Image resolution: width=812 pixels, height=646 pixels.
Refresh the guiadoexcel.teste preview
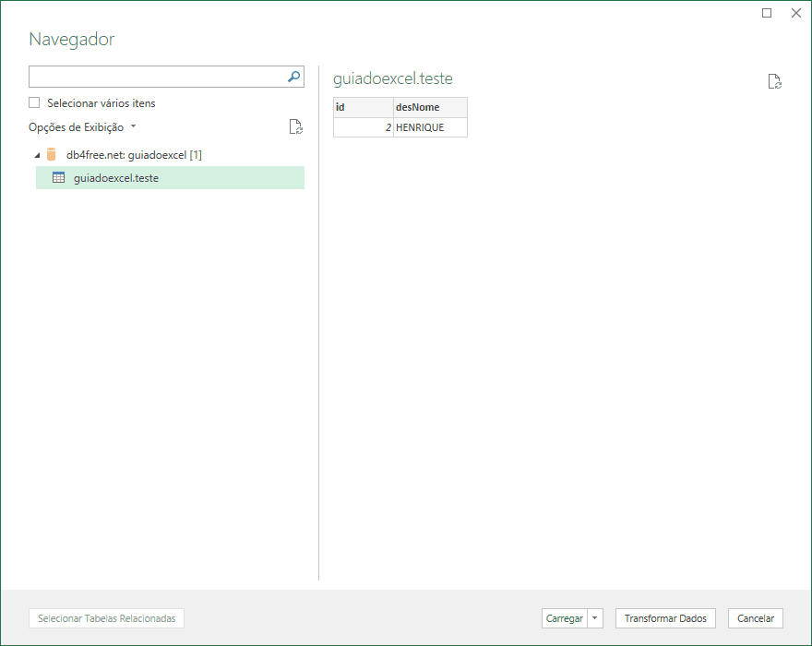point(775,81)
